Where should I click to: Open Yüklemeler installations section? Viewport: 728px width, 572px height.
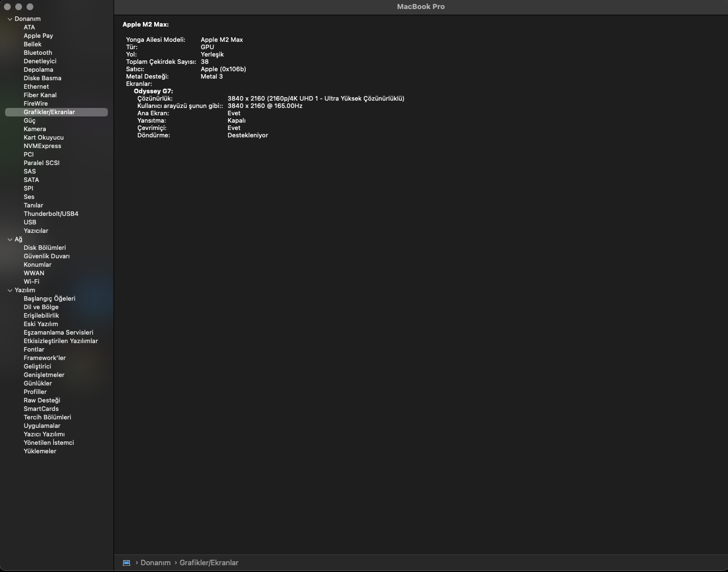tap(40, 451)
